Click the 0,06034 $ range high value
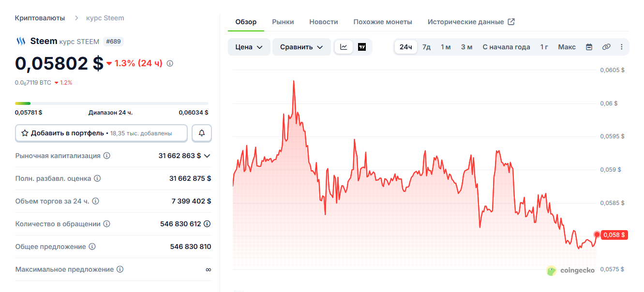This screenshot has width=644, height=292. pyautogui.click(x=194, y=113)
